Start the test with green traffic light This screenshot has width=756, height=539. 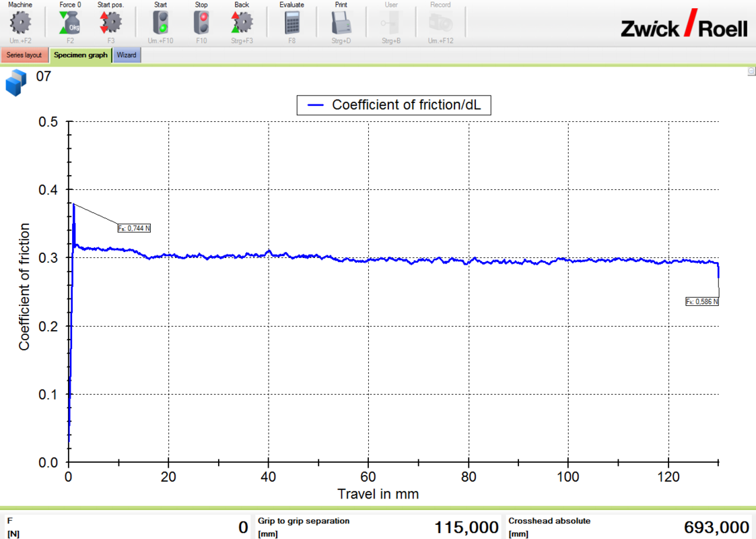(160, 24)
